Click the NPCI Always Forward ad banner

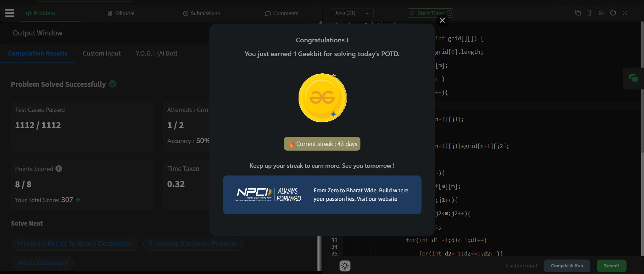(x=322, y=195)
